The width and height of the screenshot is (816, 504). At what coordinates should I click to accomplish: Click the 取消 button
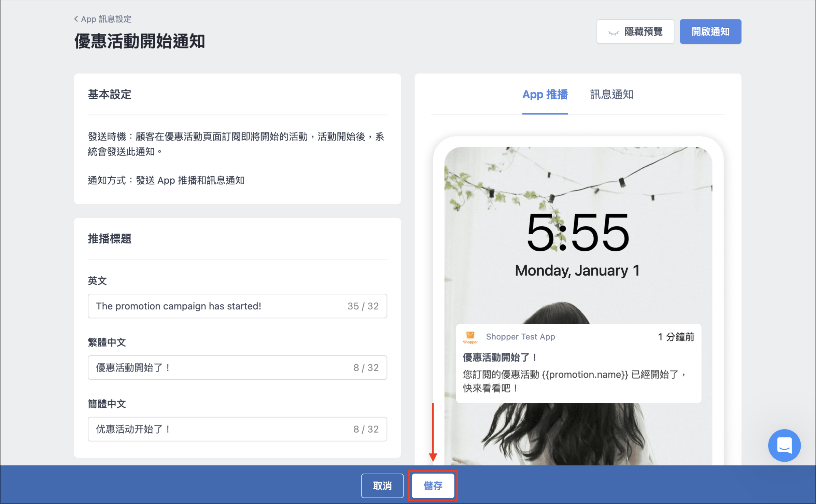[x=382, y=486]
